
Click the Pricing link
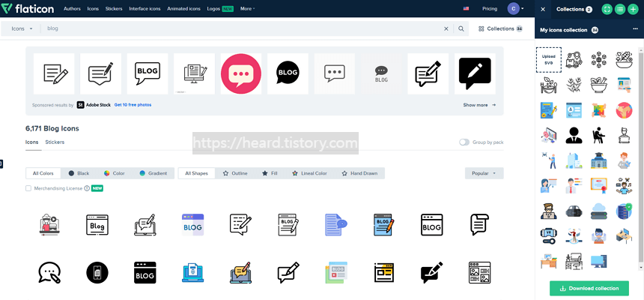click(x=490, y=9)
